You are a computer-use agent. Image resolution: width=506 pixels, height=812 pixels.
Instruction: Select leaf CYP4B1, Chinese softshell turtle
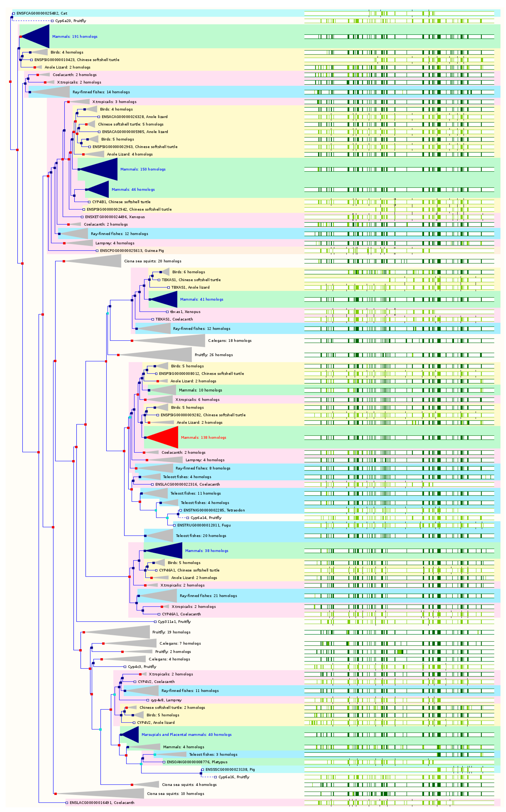tap(121, 202)
